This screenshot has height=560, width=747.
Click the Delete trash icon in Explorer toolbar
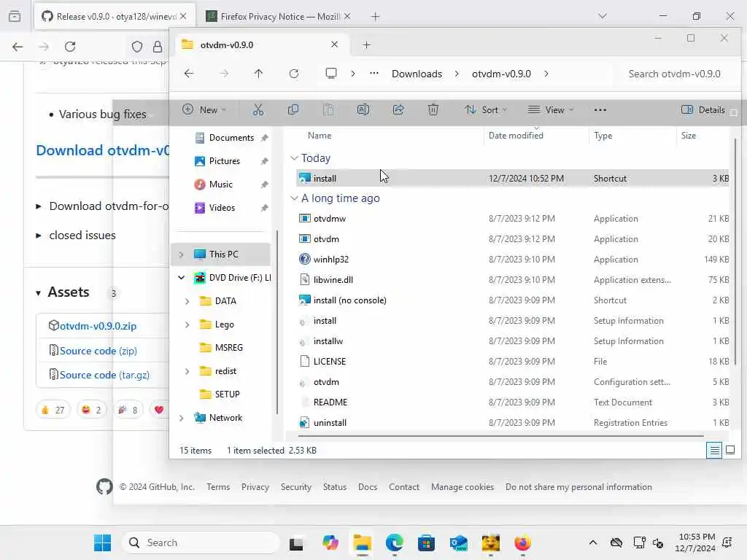click(433, 110)
